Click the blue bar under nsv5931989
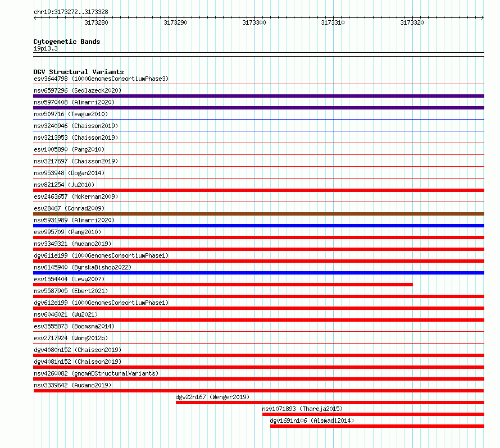Screen dimensions: 500x448 point(258,226)
